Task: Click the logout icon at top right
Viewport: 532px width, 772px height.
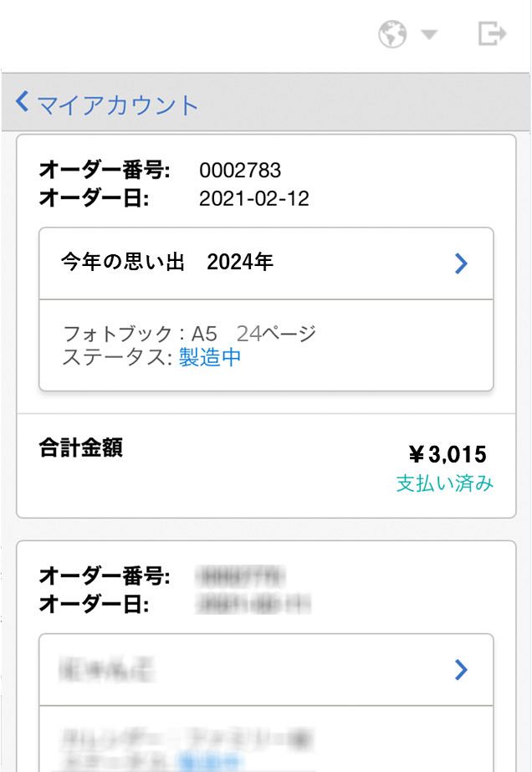Action: (492, 33)
